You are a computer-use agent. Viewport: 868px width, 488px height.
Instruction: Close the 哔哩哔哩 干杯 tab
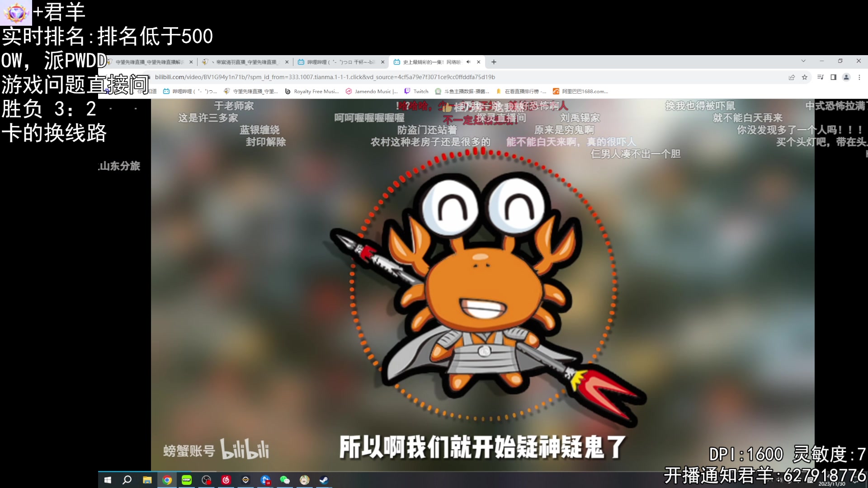382,62
